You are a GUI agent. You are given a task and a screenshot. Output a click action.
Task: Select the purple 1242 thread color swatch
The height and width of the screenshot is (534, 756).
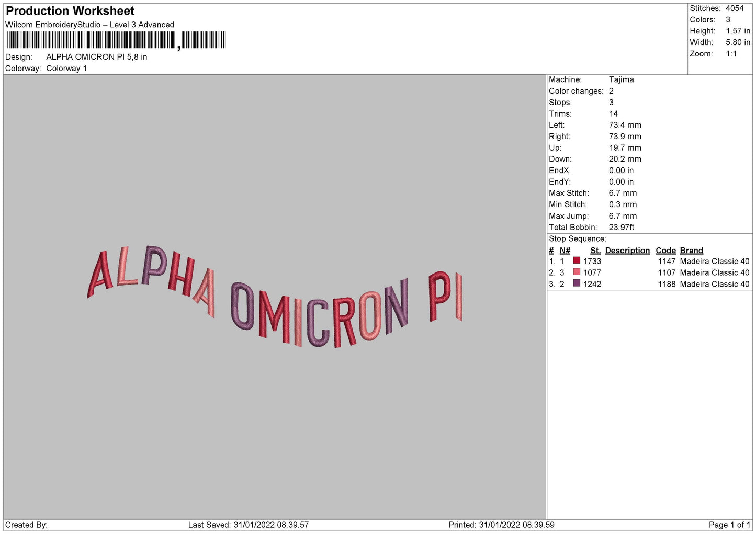tap(577, 283)
